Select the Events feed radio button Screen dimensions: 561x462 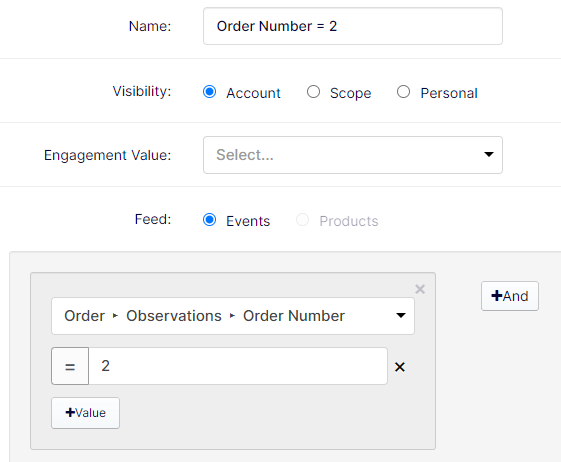[x=209, y=220]
